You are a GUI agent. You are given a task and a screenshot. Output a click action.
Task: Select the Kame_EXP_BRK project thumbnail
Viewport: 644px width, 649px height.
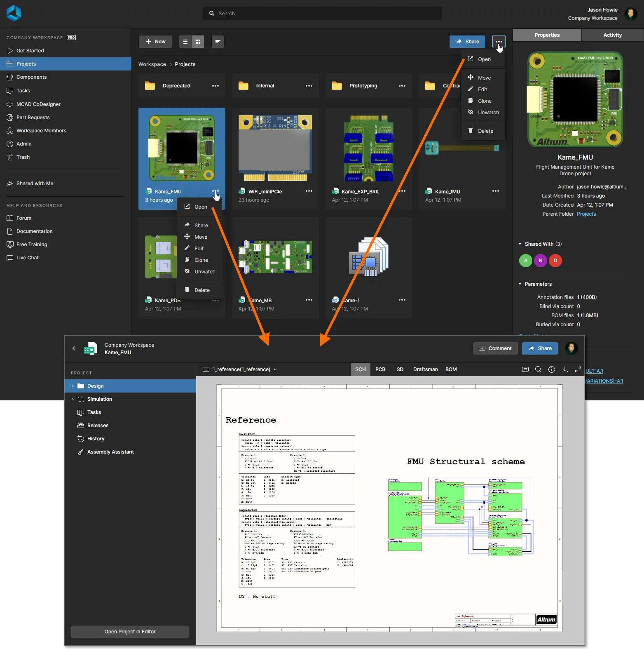(369, 148)
